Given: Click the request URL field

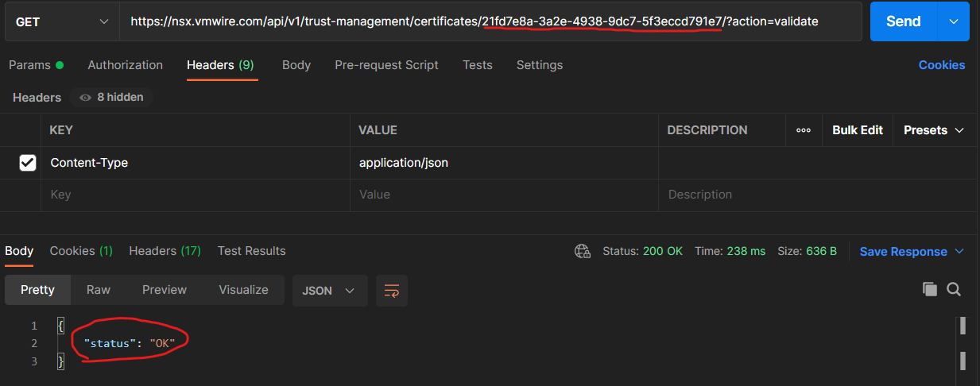Looking at the screenshot, I should [477, 21].
